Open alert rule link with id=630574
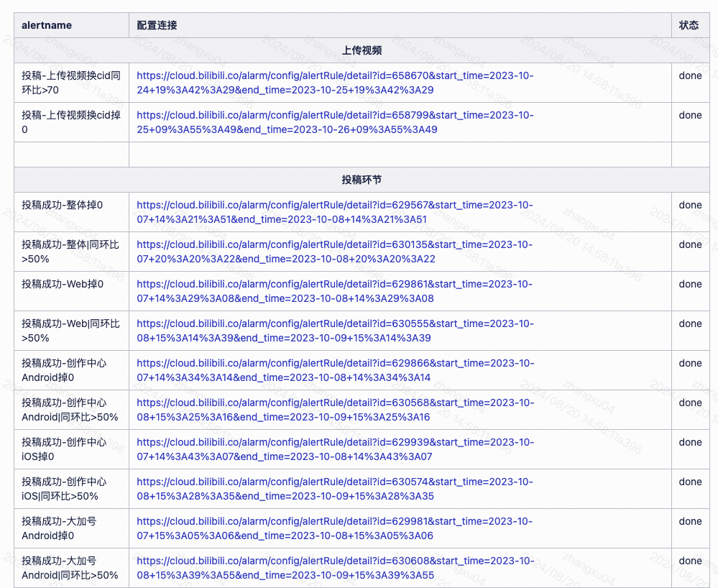The height and width of the screenshot is (588, 718). (x=335, y=489)
